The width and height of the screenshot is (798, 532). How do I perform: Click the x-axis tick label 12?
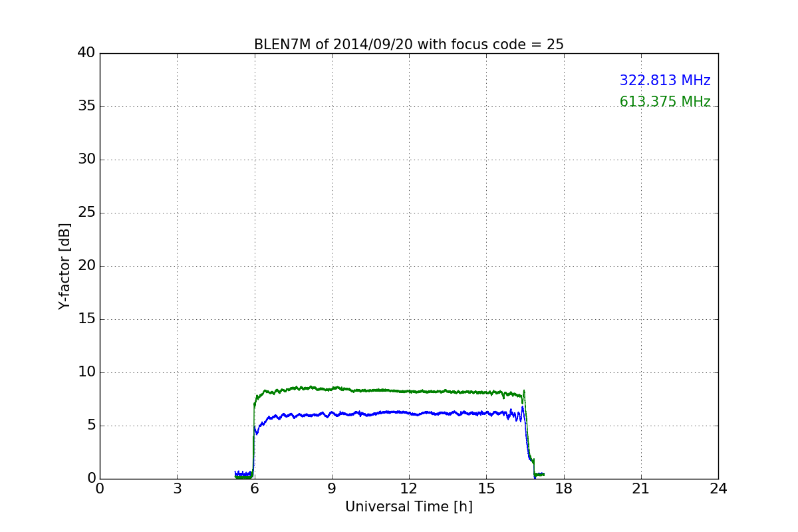(x=409, y=489)
